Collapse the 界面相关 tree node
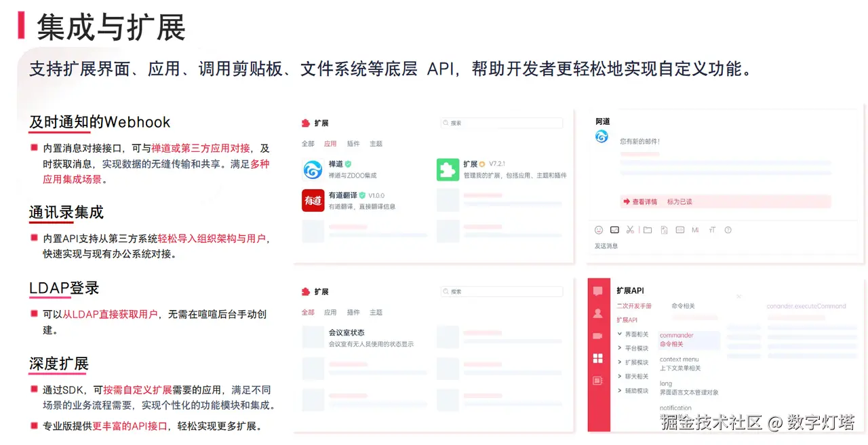Viewport: 868px width, 445px height. [620, 334]
